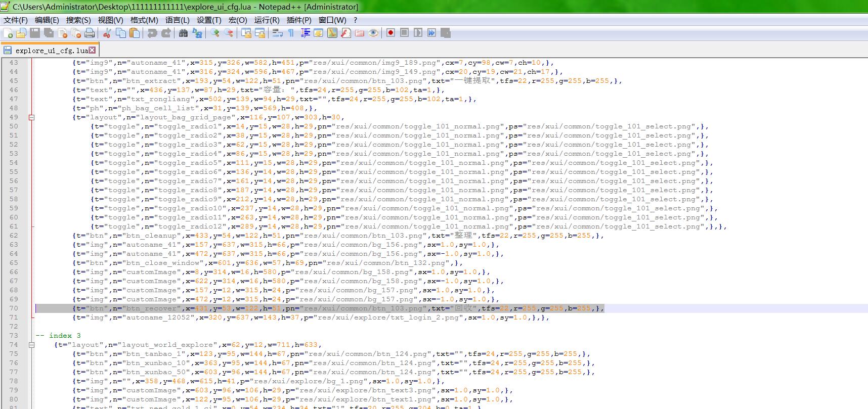Collapse the layout_bag_grid_page fold on line 49
The height and width of the screenshot is (409, 868).
(x=31, y=117)
